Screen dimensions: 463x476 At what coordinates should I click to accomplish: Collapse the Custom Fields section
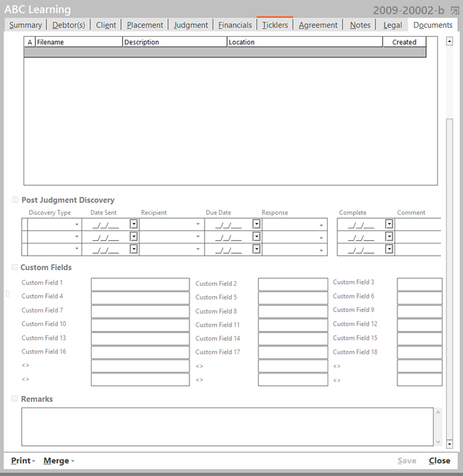pyautogui.click(x=14, y=267)
